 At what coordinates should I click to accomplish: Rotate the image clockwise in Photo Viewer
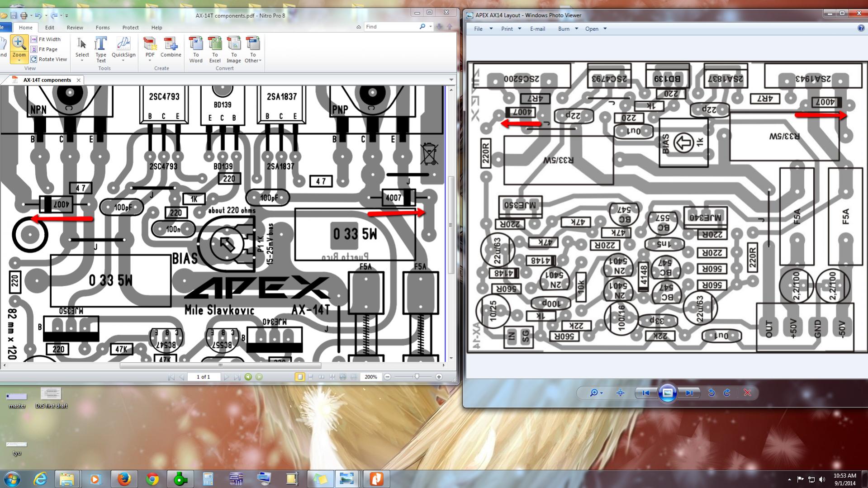(727, 393)
